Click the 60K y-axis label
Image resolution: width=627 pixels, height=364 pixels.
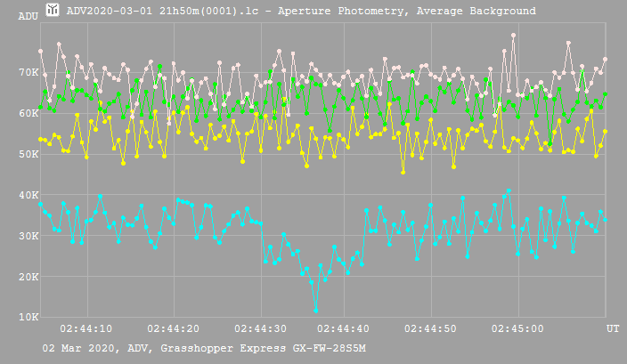point(27,113)
